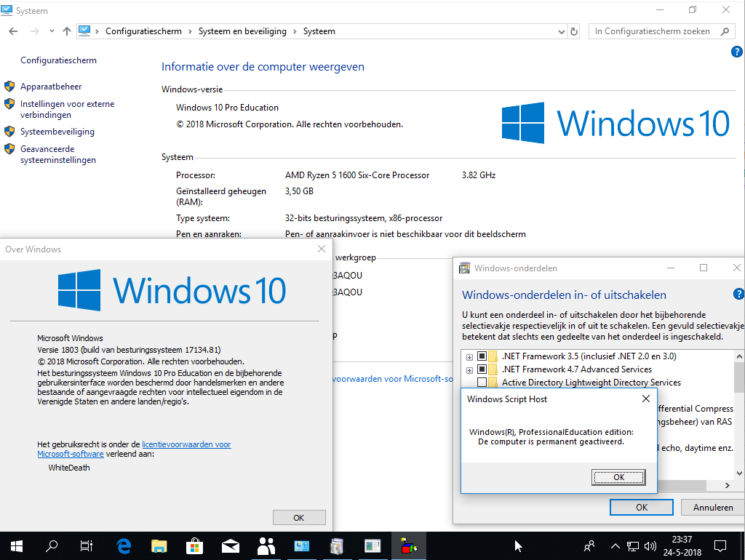Viewport: 745px width, 560px height.
Task: Go back using the Systeem window's back arrow
Action: pyautogui.click(x=13, y=31)
